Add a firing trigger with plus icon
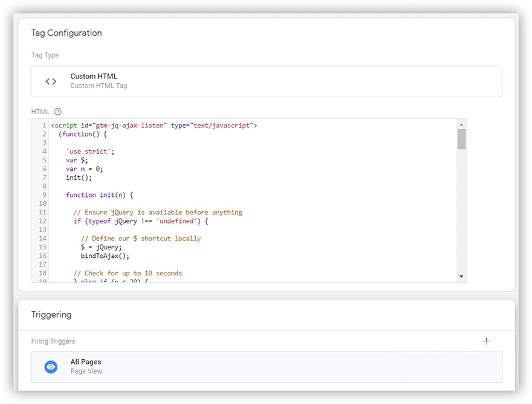This screenshot has height=404, width=532. point(487,341)
